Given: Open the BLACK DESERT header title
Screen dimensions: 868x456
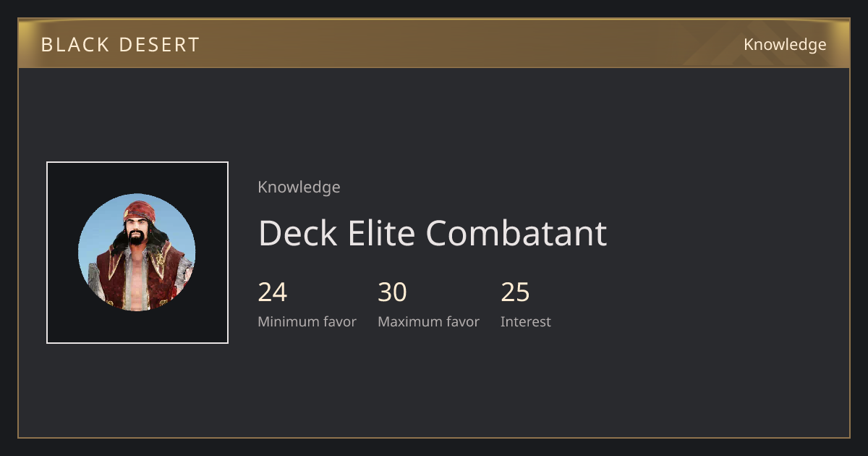Looking at the screenshot, I should point(120,45).
